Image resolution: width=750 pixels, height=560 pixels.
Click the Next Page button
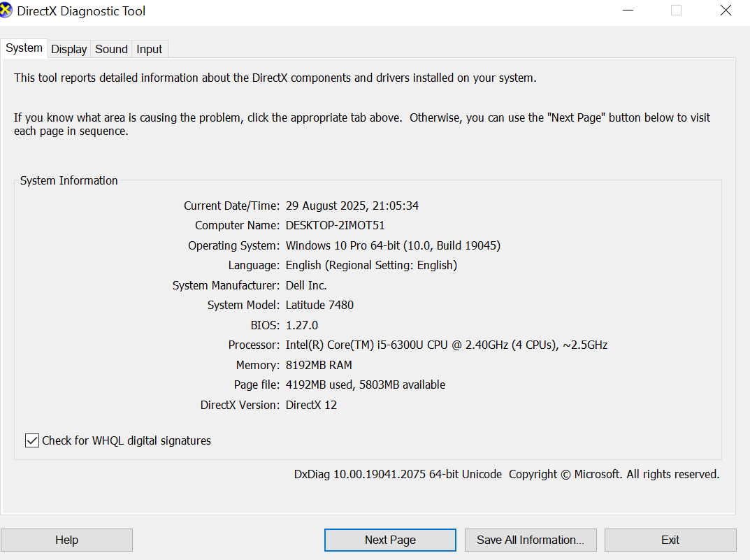click(x=390, y=540)
